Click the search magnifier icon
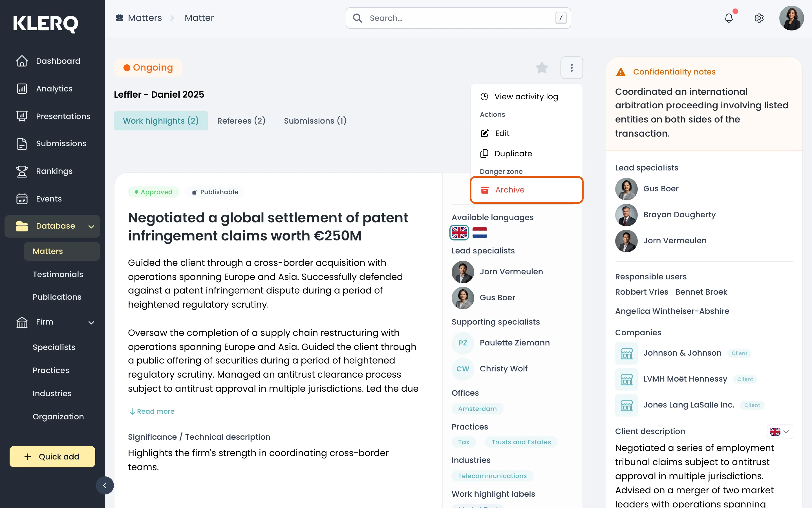This screenshot has width=812, height=508. (x=358, y=18)
